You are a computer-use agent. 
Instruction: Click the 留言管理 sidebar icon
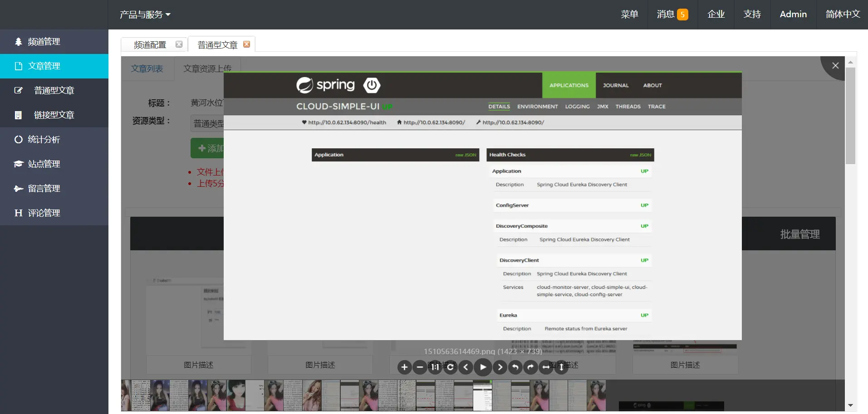click(19, 189)
